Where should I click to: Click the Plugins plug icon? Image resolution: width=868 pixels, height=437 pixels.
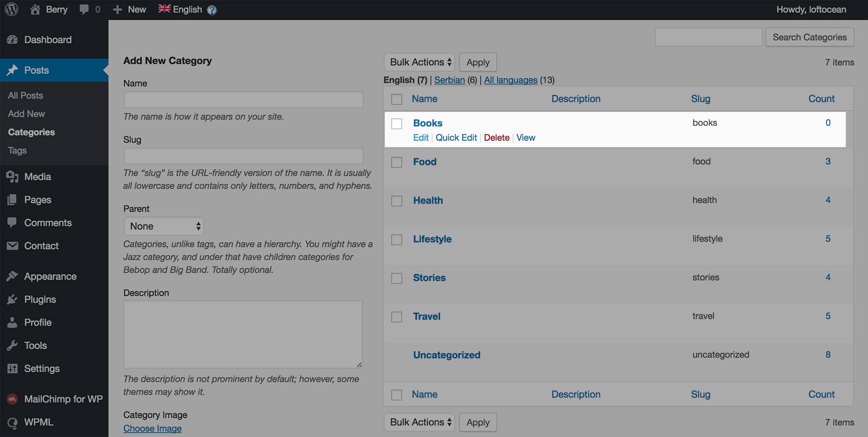click(x=13, y=300)
